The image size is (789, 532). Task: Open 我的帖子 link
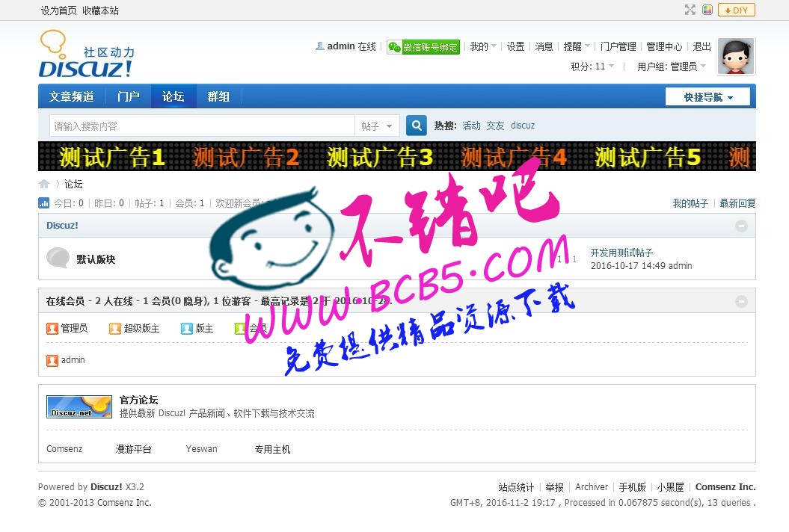click(690, 203)
